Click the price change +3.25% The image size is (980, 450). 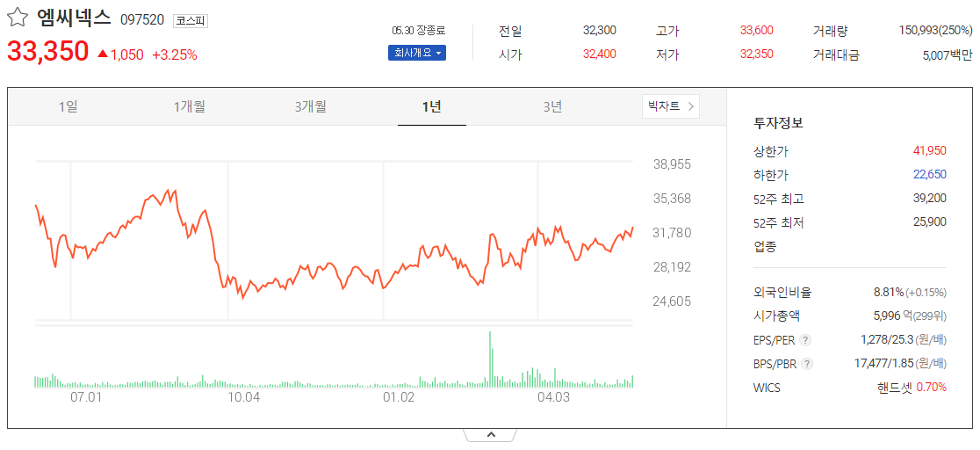[x=175, y=55]
